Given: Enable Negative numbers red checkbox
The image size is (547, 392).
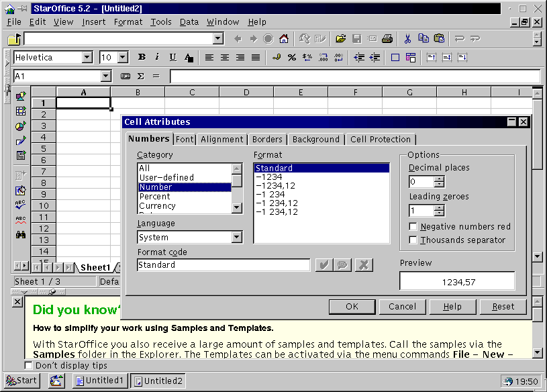Looking at the screenshot, I should coord(413,227).
